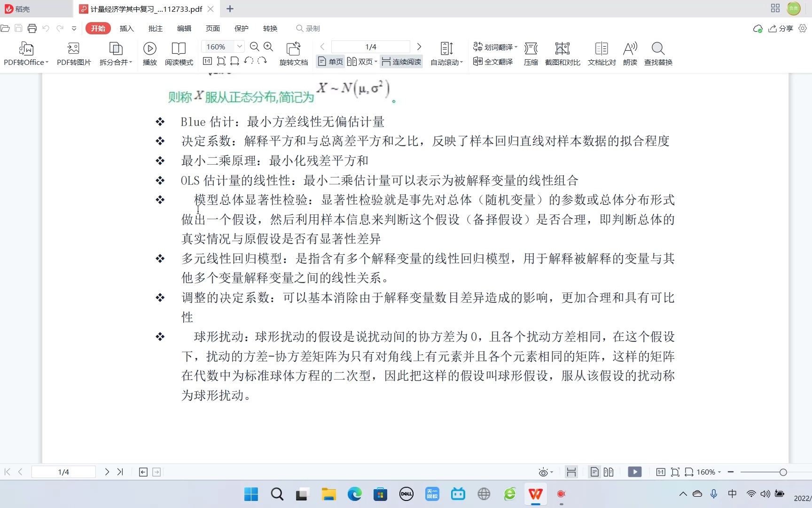
Task: Select the 旋转文档 (rotate document) tool
Action: [x=293, y=53]
